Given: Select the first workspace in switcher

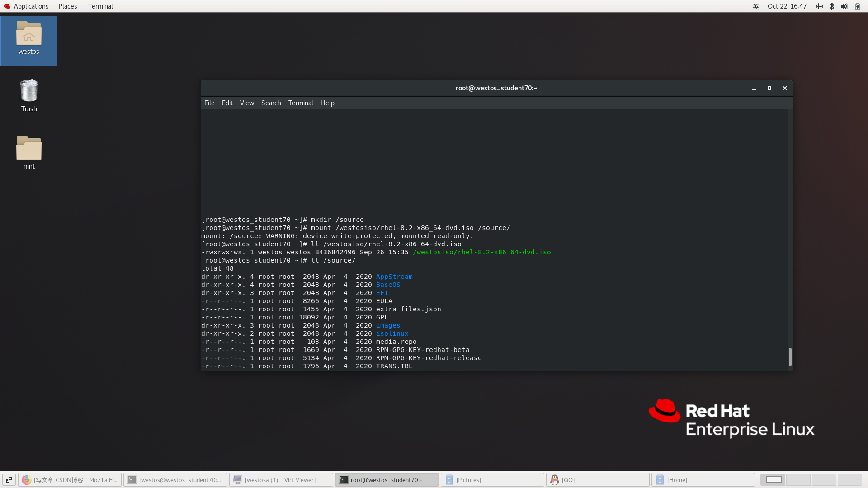Looking at the screenshot, I should (774, 480).
